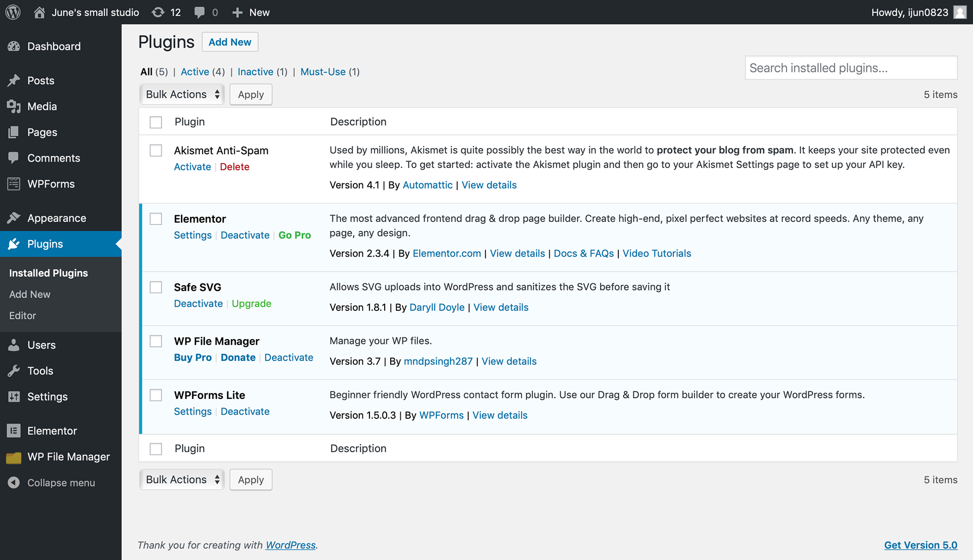Show All (5) plugins
Image resolution: width=973 pixels, height=560 pixels.
(154, 72)
